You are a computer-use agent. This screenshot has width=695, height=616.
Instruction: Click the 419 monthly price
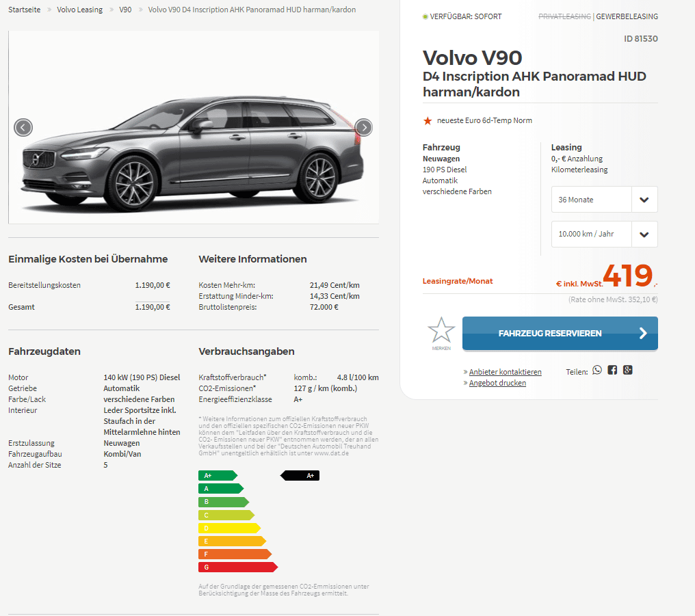pos(628,276)
